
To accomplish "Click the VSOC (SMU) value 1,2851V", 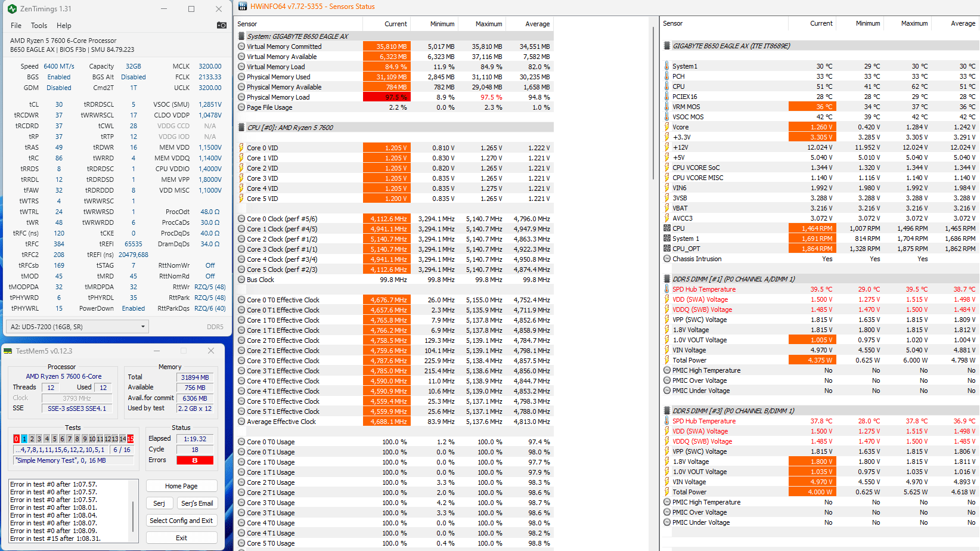I will point(210,104).
